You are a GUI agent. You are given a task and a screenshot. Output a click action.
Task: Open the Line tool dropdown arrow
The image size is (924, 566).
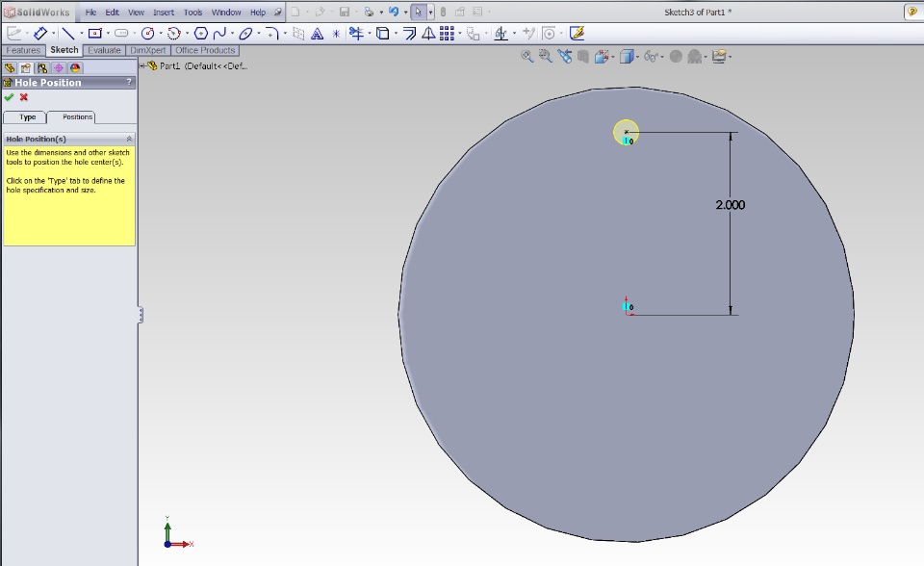[x=81, y=34]
